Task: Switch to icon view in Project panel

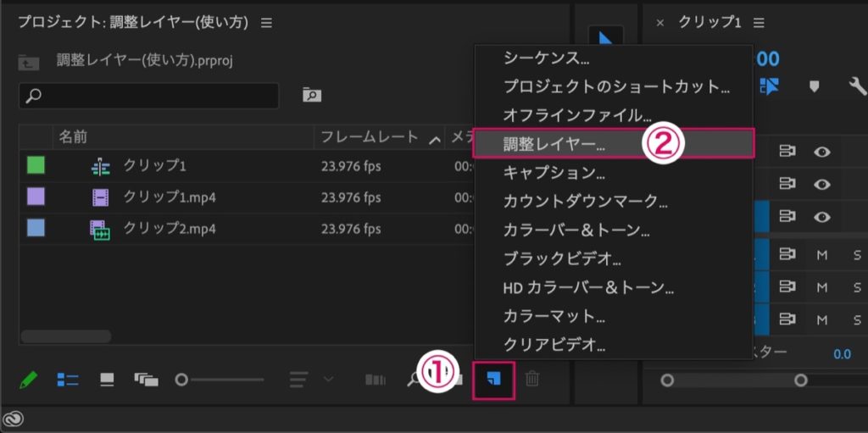Action: [x=106, y=380]
